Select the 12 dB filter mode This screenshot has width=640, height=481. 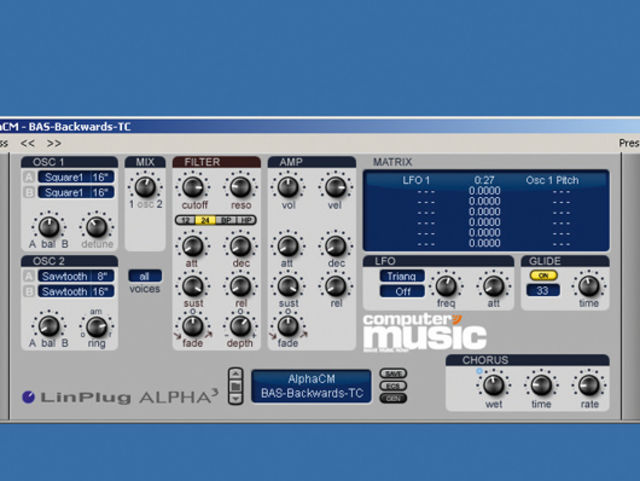pyautogui.click(x=186, y=220)
